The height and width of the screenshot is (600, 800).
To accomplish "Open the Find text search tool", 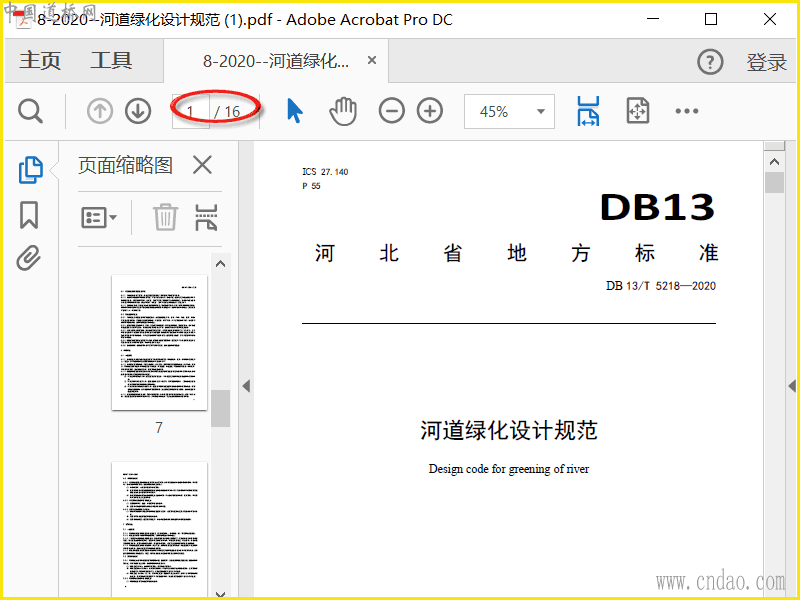I will click(30, 111).
